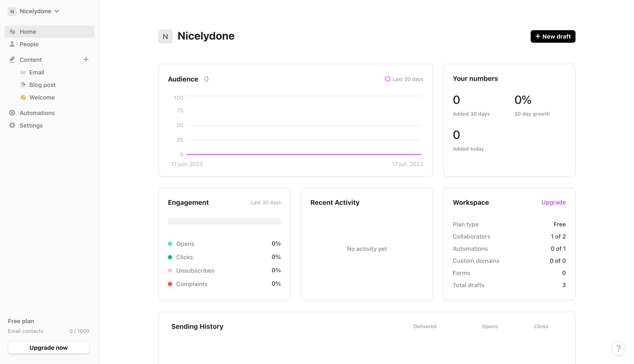Click the 'Clicks' column header in Sending History

tap(541, 327)
